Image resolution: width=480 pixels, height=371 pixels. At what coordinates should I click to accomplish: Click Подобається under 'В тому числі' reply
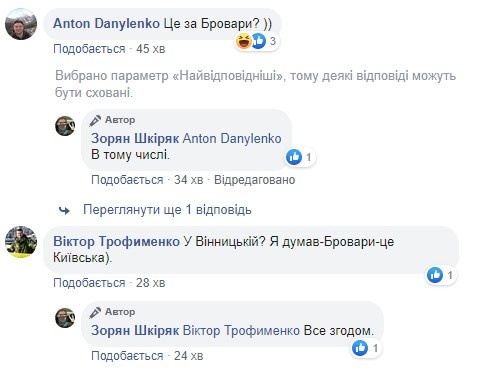127,180
